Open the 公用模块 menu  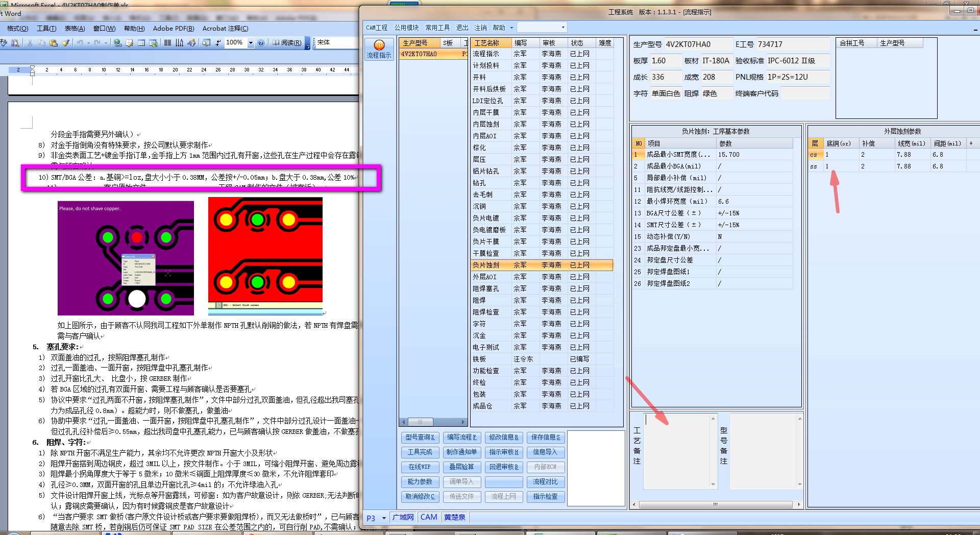406,28
